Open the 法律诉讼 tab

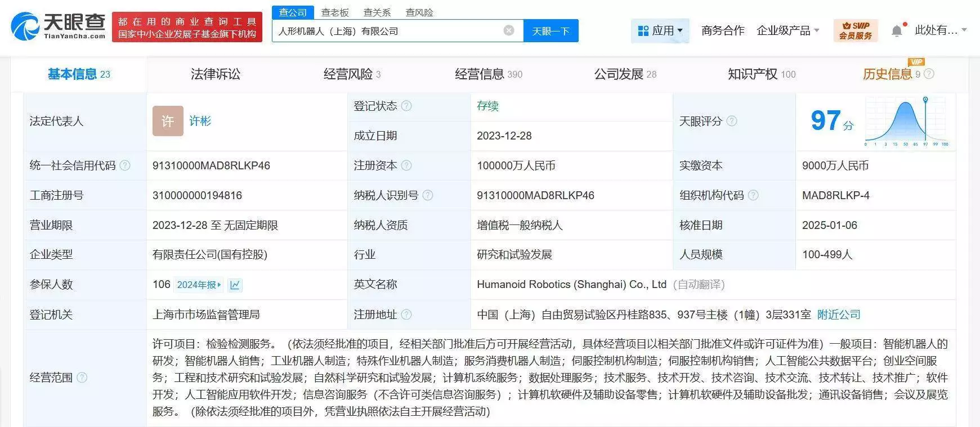pyautogui.click(x=216, y=74)
